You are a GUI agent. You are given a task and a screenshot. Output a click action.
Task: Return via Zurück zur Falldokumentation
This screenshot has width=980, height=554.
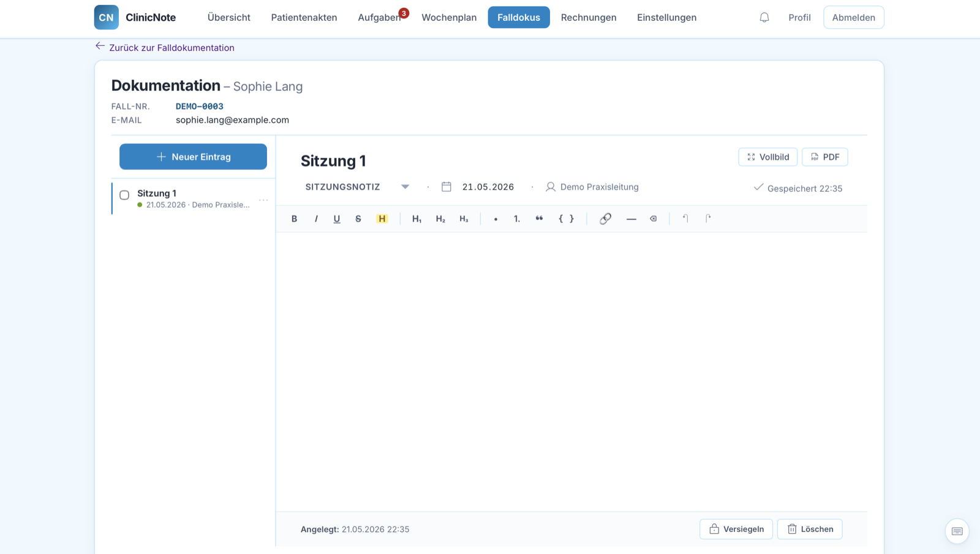click(x=171, y=48)
